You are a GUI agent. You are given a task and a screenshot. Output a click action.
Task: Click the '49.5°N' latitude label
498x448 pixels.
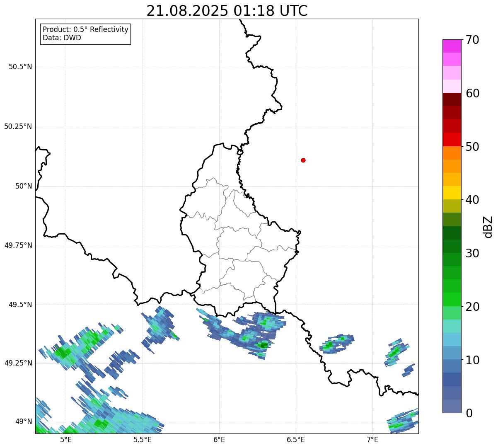point(20,305)
